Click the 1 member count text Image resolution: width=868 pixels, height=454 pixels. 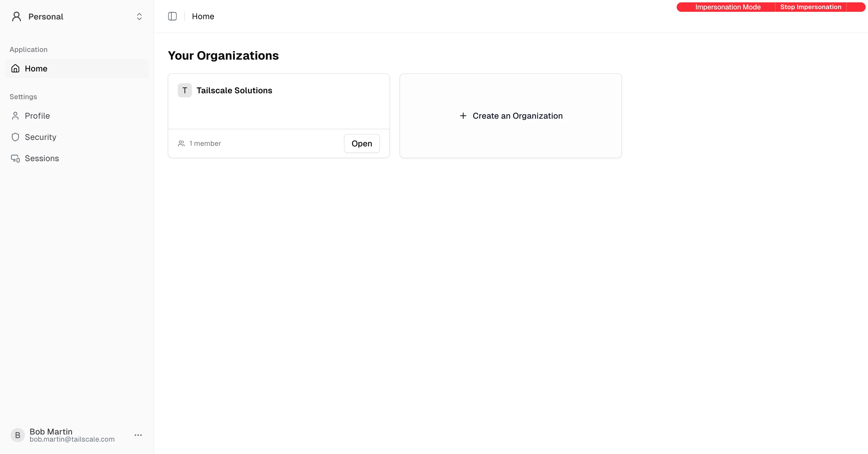pos(205,143)
